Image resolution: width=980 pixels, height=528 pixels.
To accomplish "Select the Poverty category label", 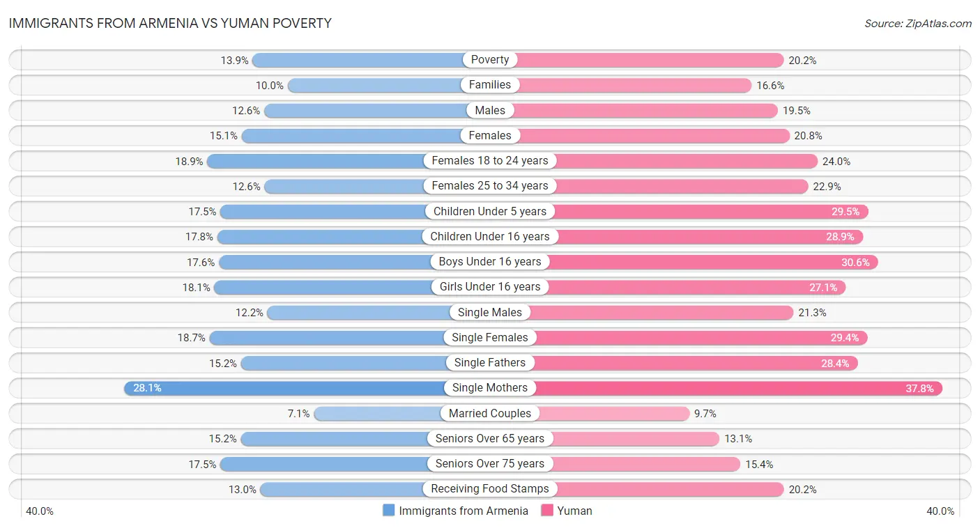I will [490, 60].
